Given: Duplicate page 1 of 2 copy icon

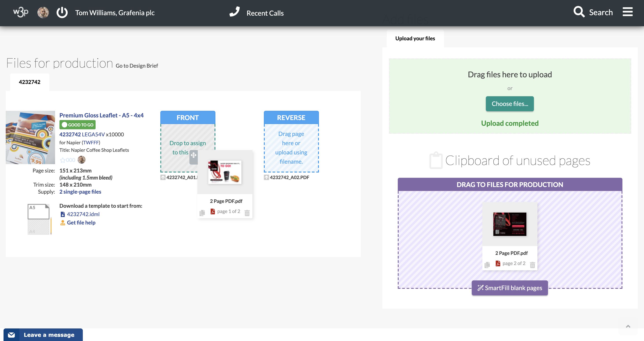Looking at the screenshot, I should click(202, 213).
